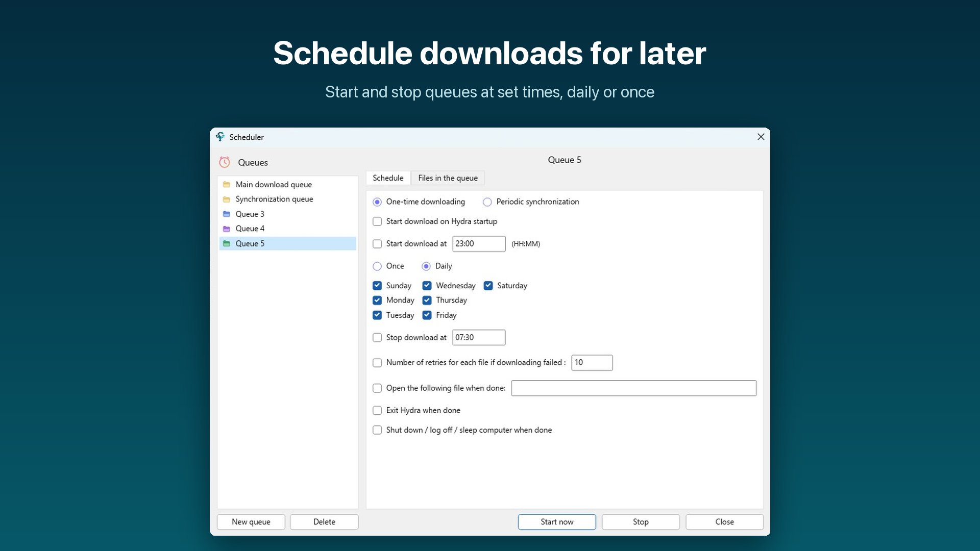Click the Hydra app icon in title bar
980x551 pixels.
(x=220, y=137)
